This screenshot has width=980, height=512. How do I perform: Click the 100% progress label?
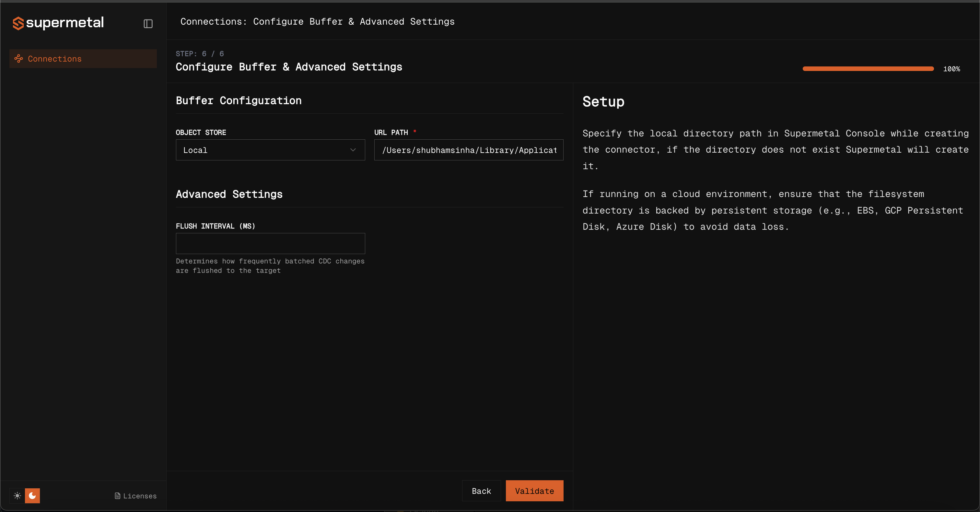(952, 69)
